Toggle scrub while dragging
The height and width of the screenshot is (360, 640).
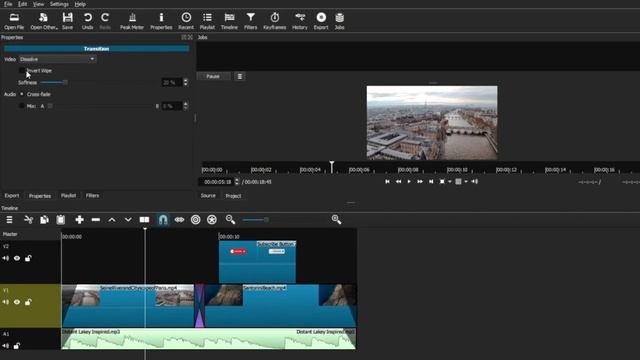coord(179,220)
